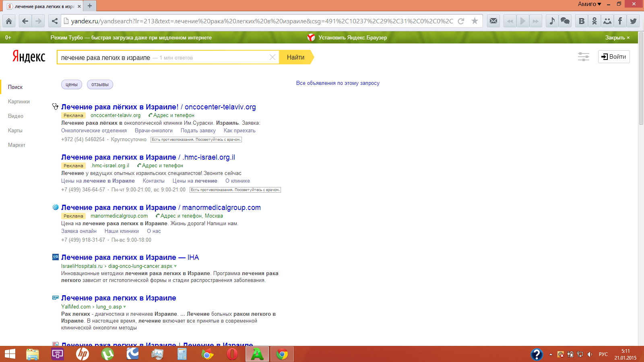Apply the отзывы refinement chip

[x=100, y=84]
